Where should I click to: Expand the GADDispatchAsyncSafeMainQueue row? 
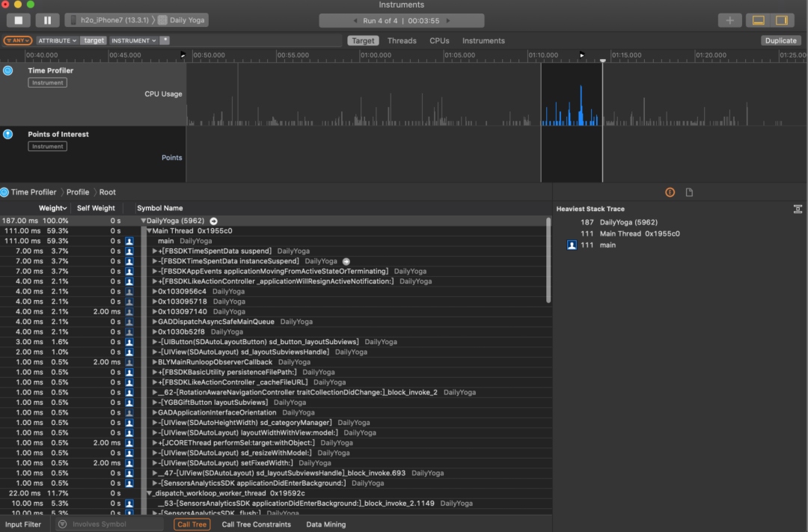pyautogui.click(x=155, y=322)
